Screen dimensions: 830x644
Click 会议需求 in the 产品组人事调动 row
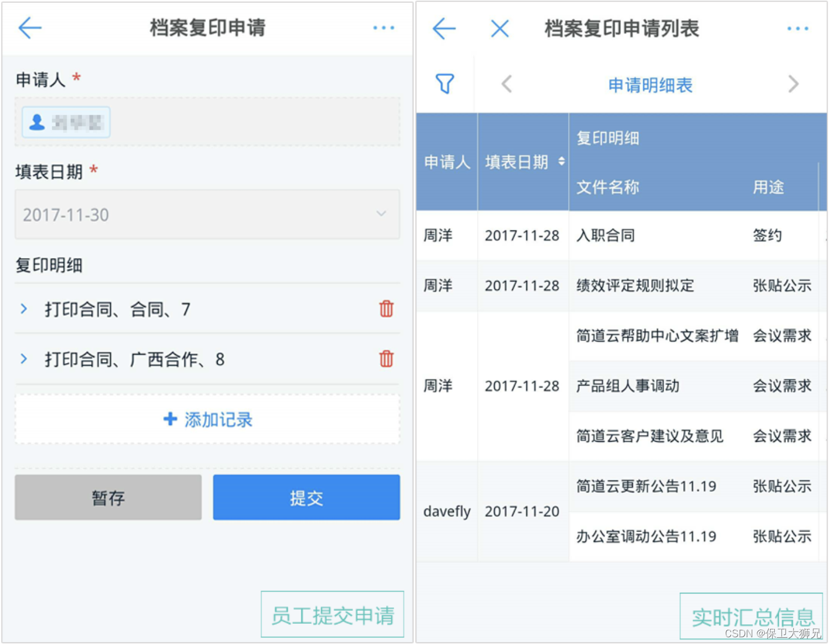click(782, 386)
